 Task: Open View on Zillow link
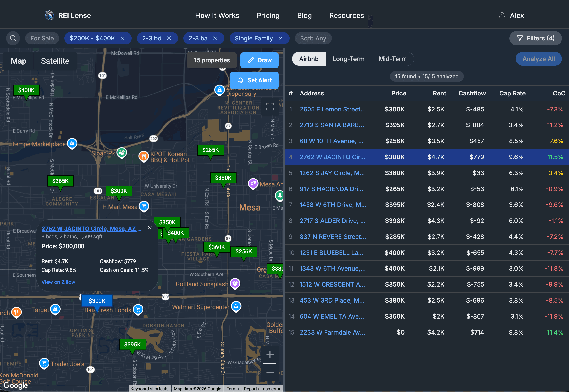click(x=58, y=282)
